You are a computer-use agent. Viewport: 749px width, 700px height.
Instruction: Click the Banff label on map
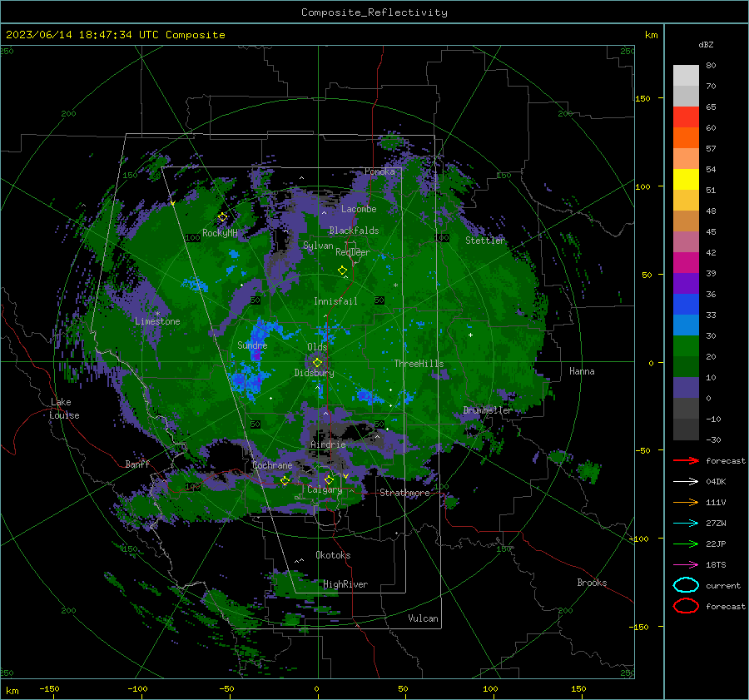click(137, 464)
